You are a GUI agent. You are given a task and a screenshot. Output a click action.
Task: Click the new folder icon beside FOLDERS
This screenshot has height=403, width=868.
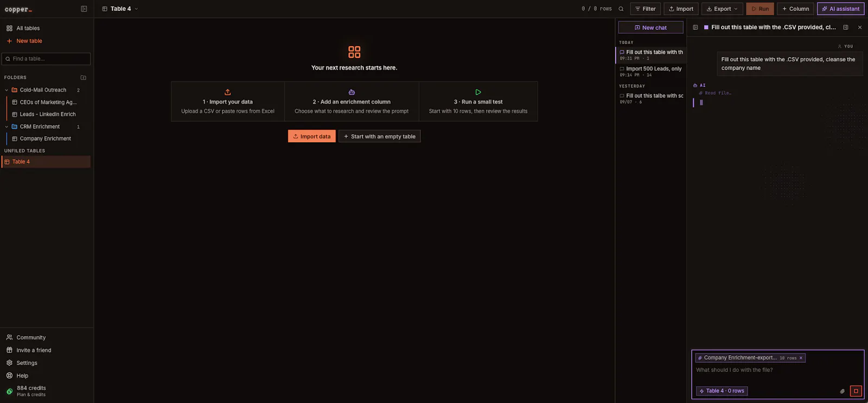[x=84, y=78]
